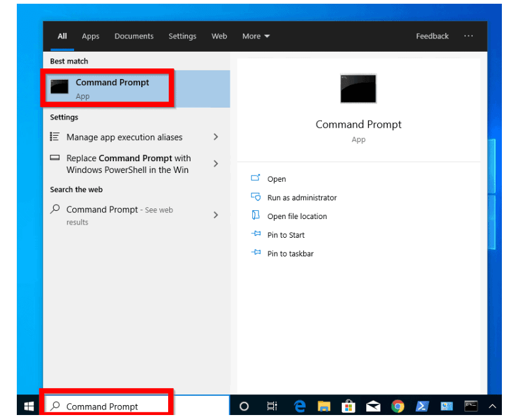
Task: Expand the More filter dropdown
Action: (x=256, y=36)
